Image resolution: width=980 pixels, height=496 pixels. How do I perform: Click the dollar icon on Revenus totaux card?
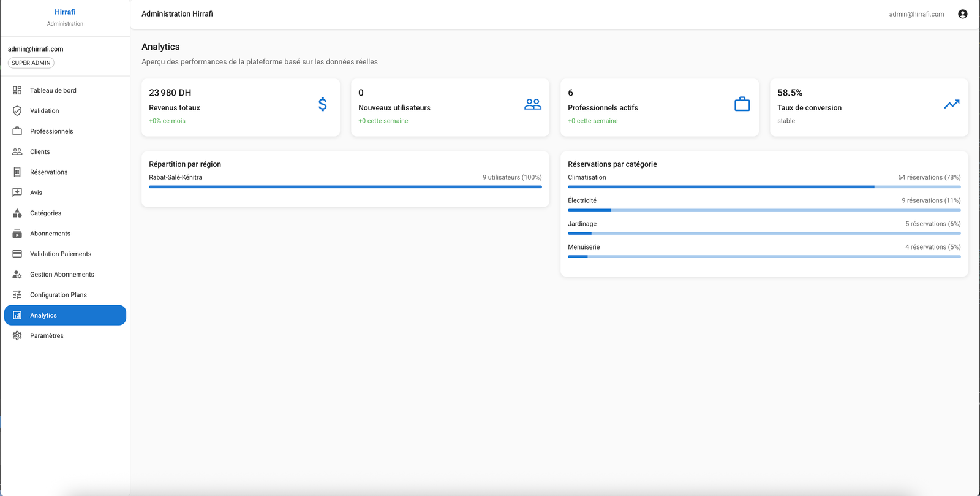pos(323,104)
